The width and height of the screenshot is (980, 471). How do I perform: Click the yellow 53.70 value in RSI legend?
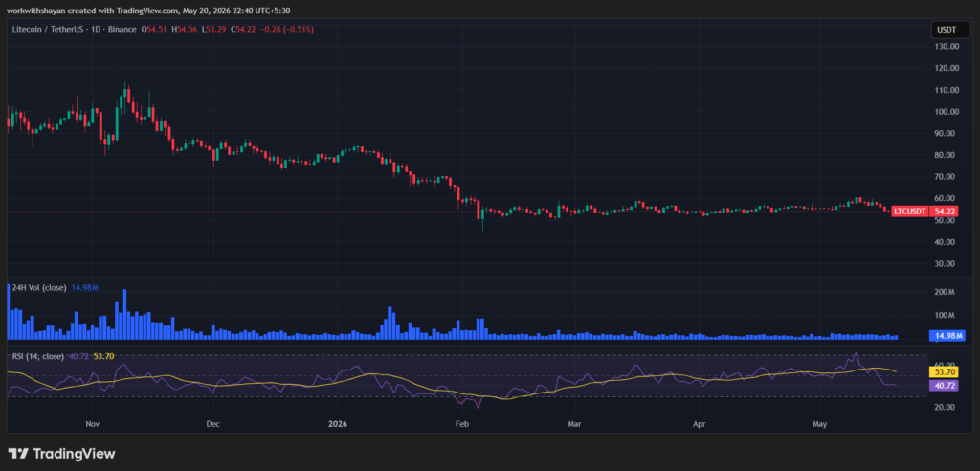[x=103, y=356]
